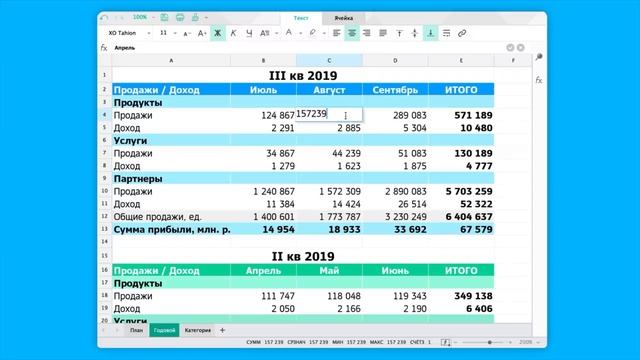The image size is (640, 360).
Task: Click the Май header cell
Action: point(329,270)
